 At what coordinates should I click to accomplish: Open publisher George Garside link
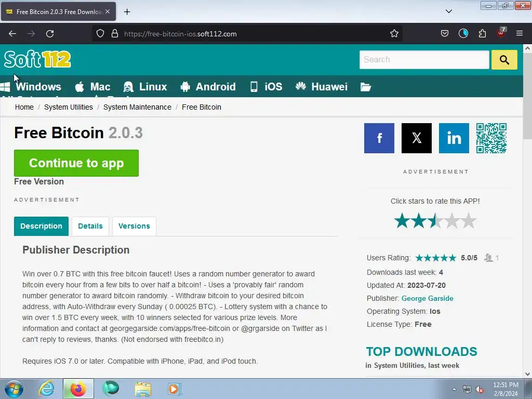point(427,299)
